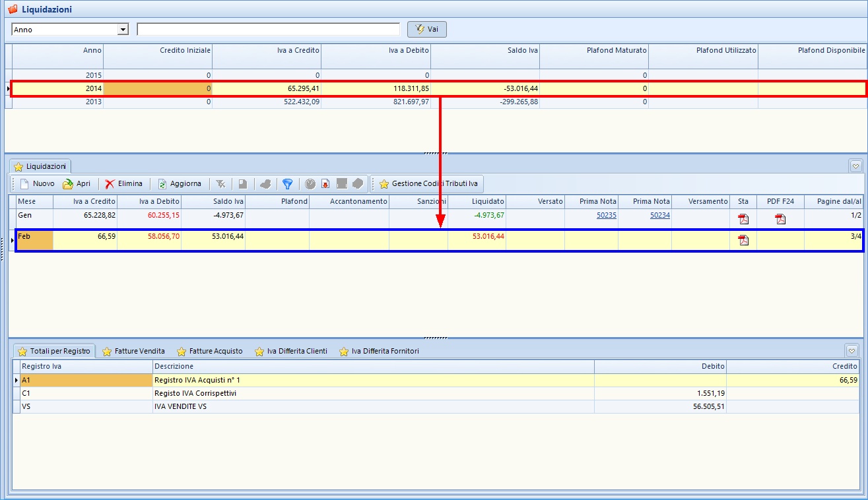This screenshot has height=500, width=868.
Task: Delete the record using Elimina
Action: [123, 184]
